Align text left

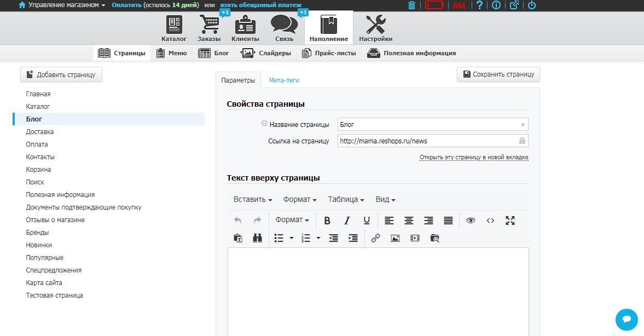(x=389, y=221)
